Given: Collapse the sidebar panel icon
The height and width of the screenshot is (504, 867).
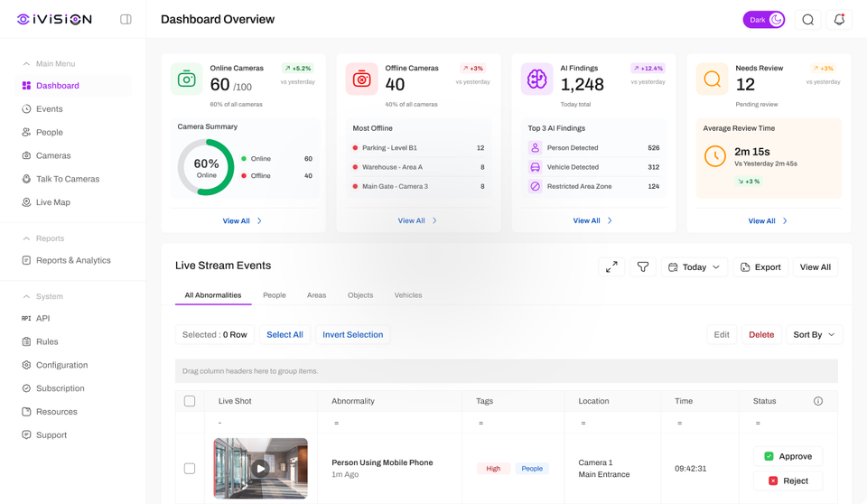Looking at the screenshot, I should [126, 19].
